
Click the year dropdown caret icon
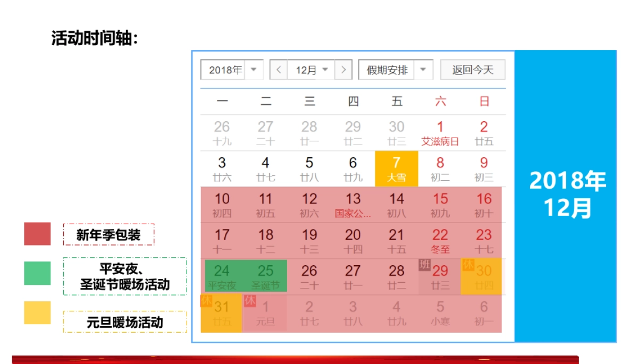click(254, 69)
